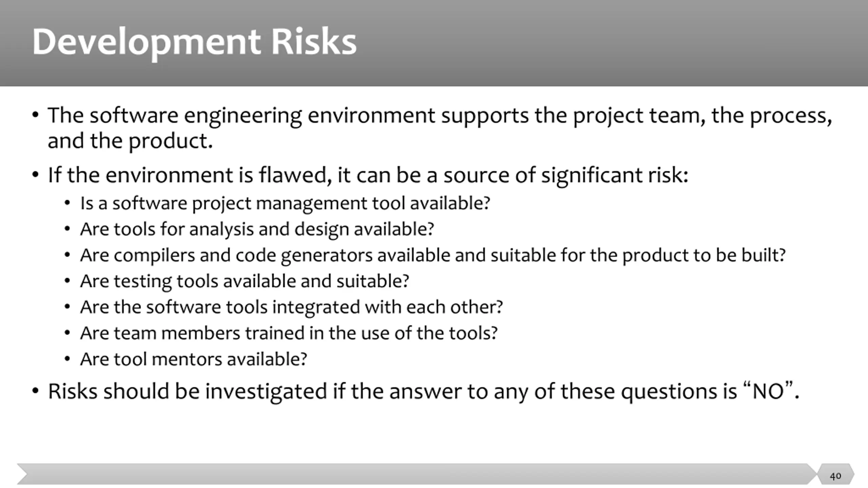
Task: Click the quoted word NO
Action: point(768,392)
